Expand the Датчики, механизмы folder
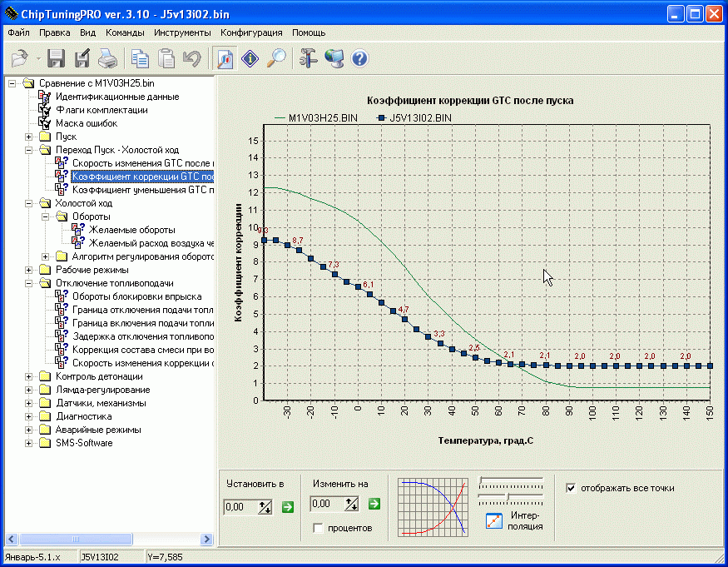Viewport: 728px width, 567px height. click(29, 404)
